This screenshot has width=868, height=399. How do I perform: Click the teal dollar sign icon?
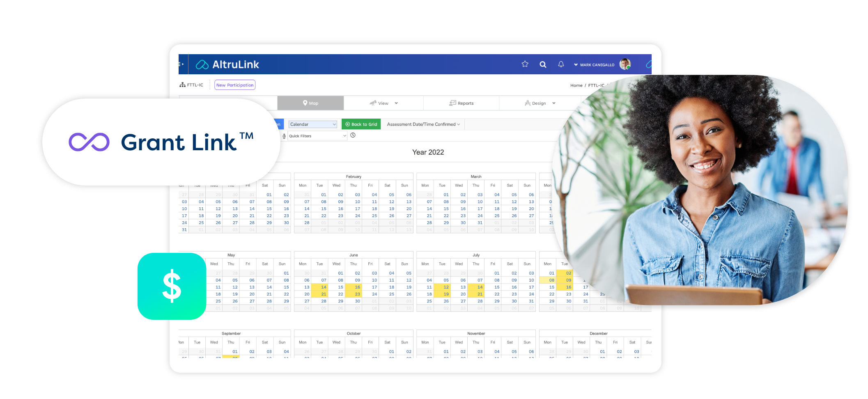[x=172, y=286]
